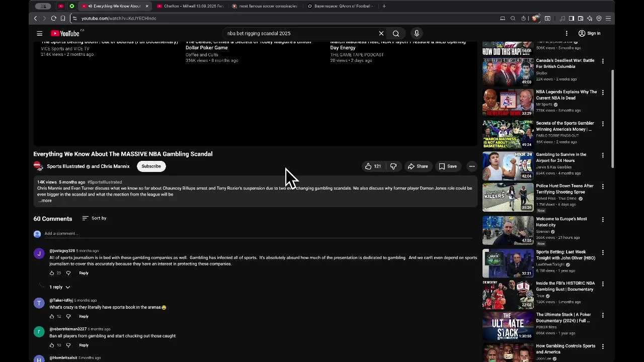
Task: Open the Brave Playlist music icon
Action: point(562,18)
